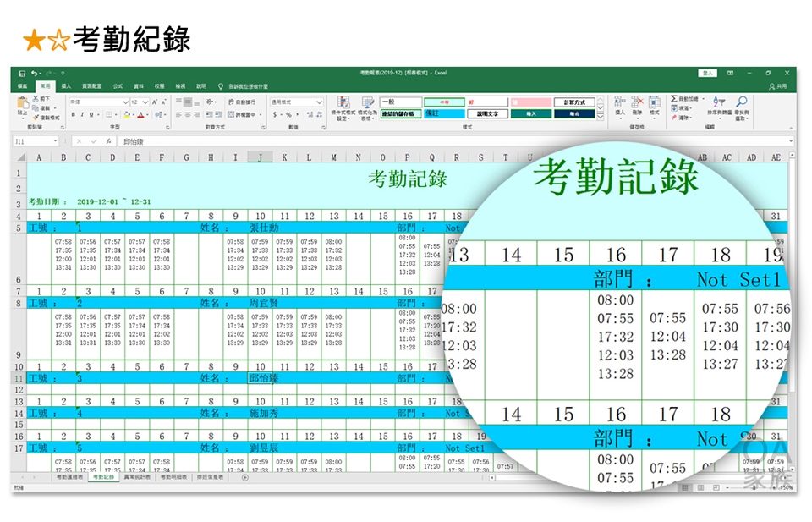Click the font color red A swatch
This screenshot has height=522, width=812.
pyautogui.click(x=141, y=114)
